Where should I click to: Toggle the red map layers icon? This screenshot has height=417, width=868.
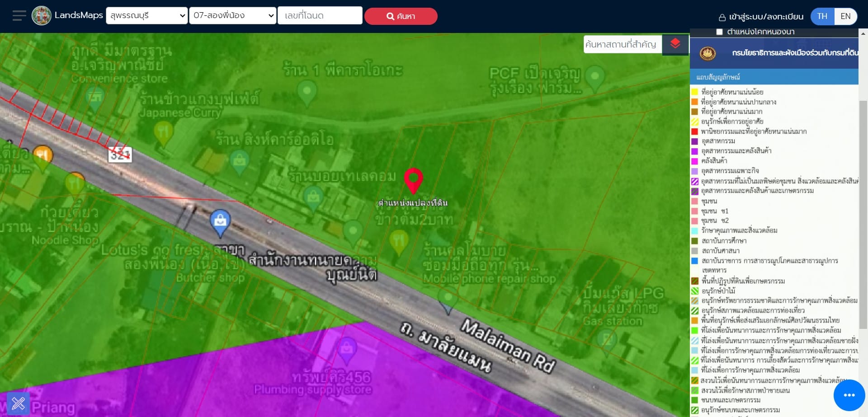(675, 44)
